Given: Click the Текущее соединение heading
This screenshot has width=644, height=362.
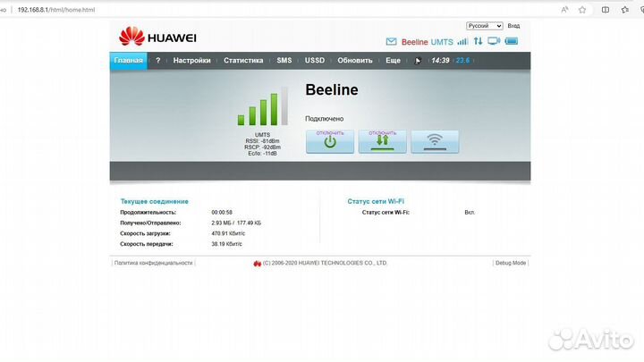Looking at the screenshot, I should point(155,201).
